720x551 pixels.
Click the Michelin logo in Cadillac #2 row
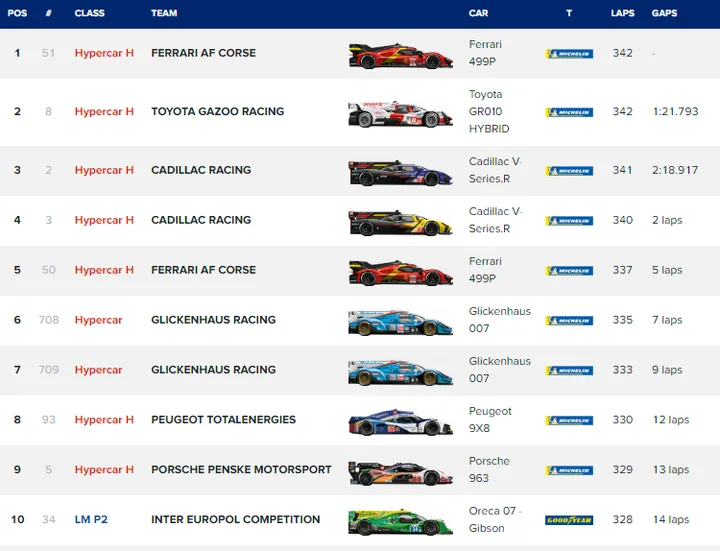569,171
